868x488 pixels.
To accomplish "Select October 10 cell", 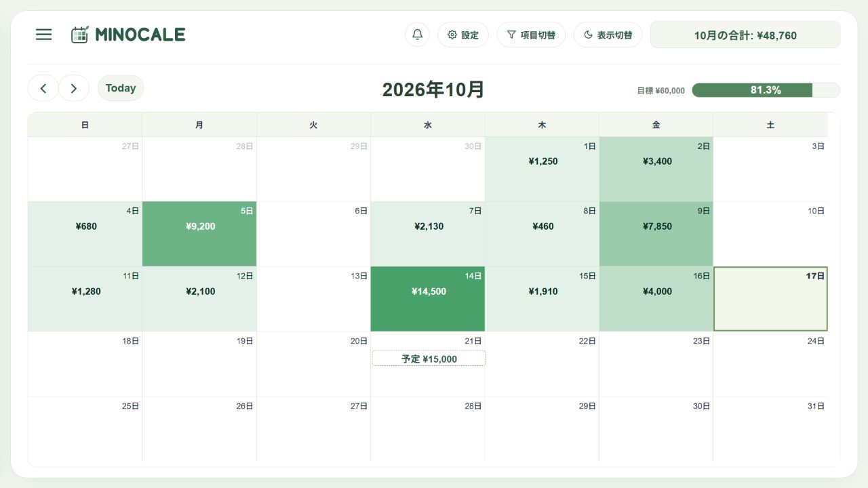I will [x=770, y=234].
